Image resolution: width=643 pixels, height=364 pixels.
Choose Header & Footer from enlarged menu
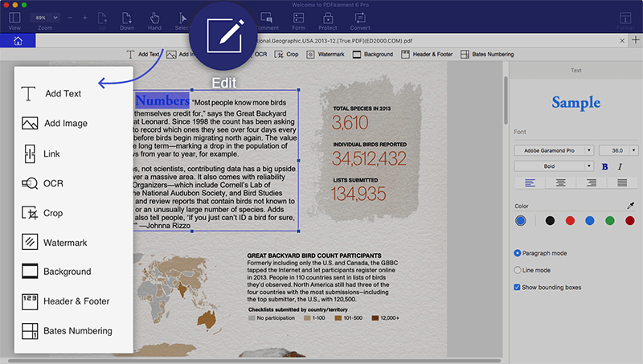point(66,301)
